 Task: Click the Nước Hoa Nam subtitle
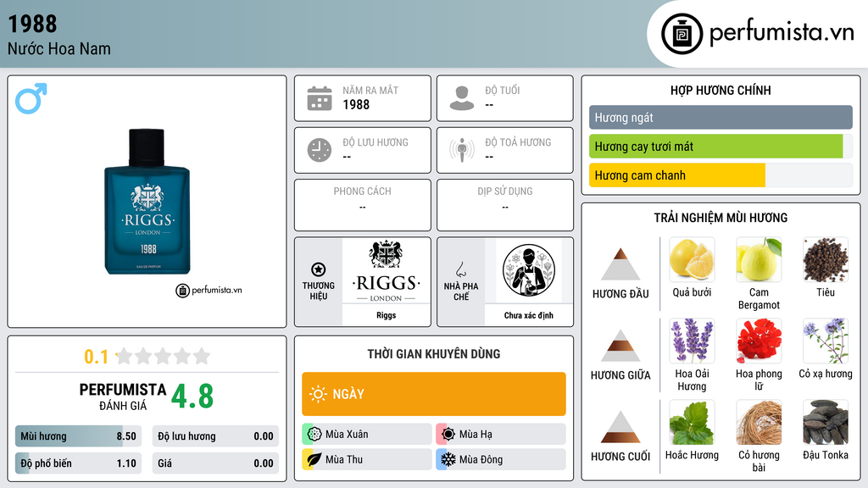click(59, 48)
